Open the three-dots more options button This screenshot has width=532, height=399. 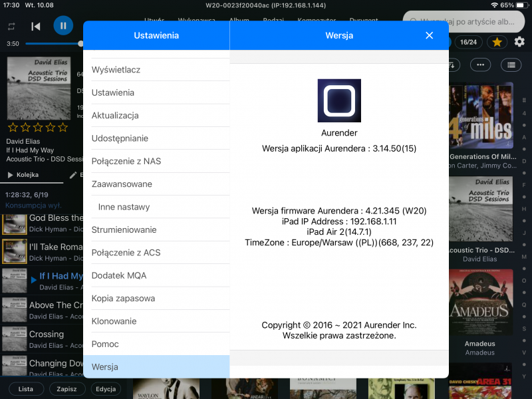tap(480, 65)
